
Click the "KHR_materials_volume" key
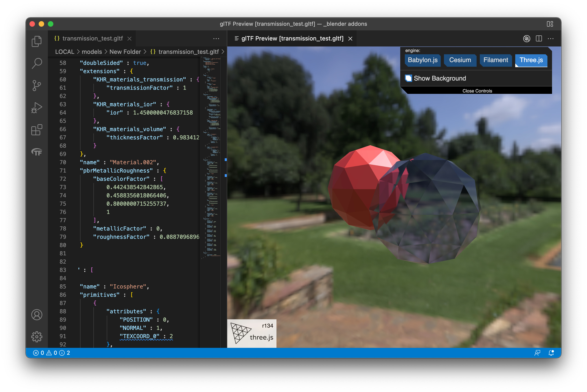point(129,129)
